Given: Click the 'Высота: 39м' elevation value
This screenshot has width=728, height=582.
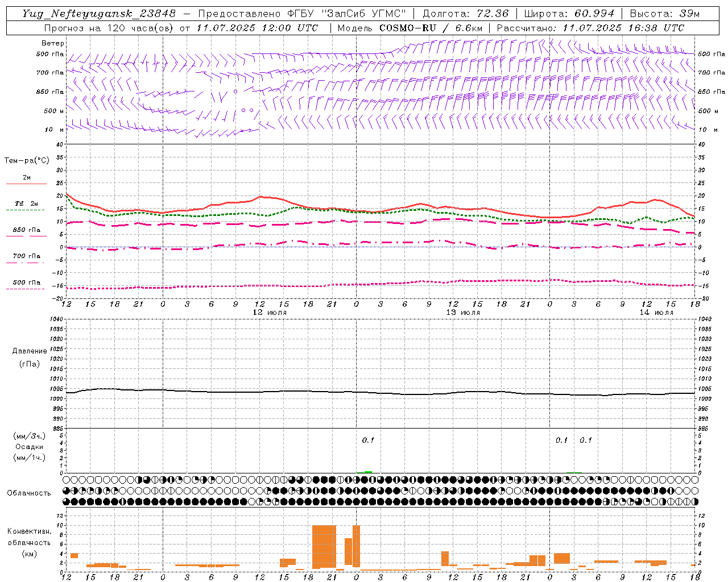Looking at the screenshot, I should 664,14.
